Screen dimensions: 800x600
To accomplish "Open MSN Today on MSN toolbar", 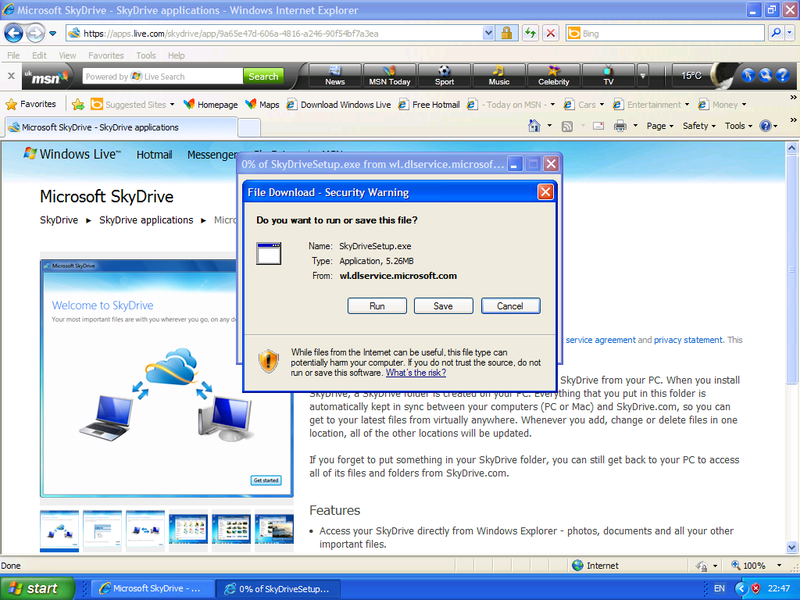I will [x=389, y=76].
